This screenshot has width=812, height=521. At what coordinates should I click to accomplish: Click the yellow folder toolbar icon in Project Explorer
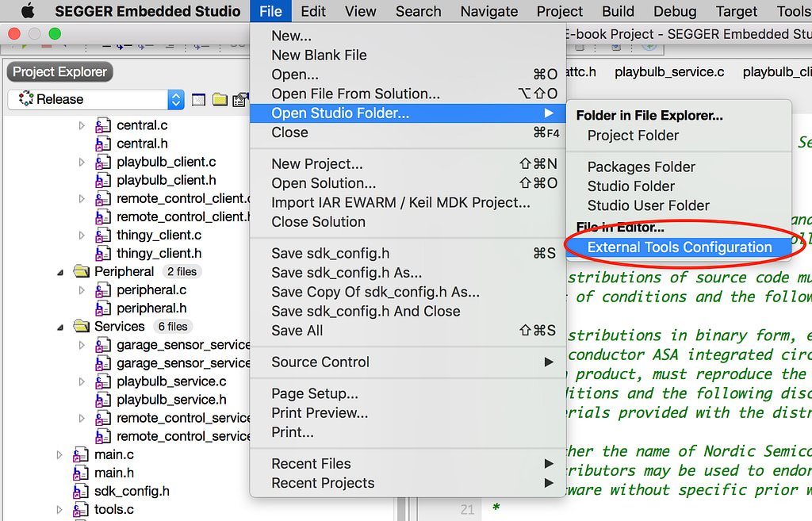coord(220,99)
